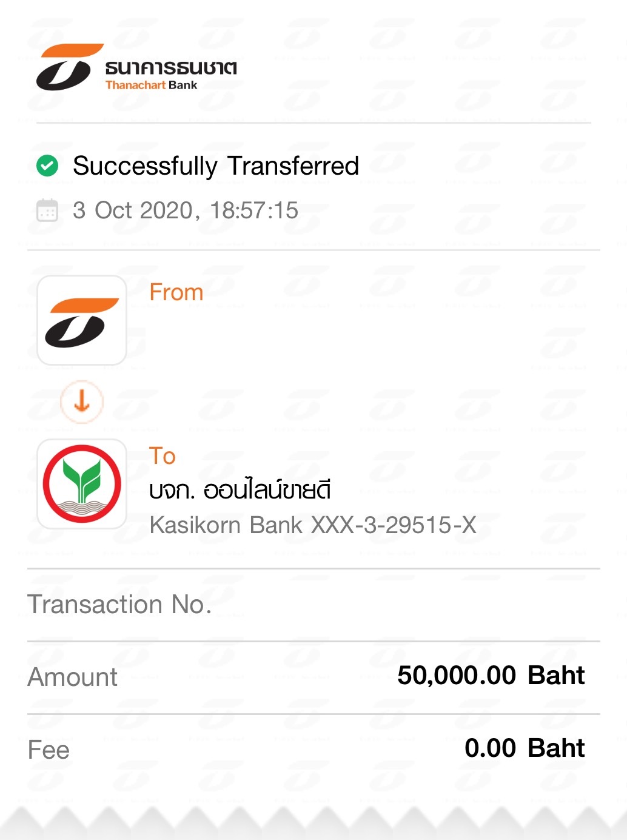Click the green success checkmark icon
This screenshot has width=627, height=840.
pos(47,166)
